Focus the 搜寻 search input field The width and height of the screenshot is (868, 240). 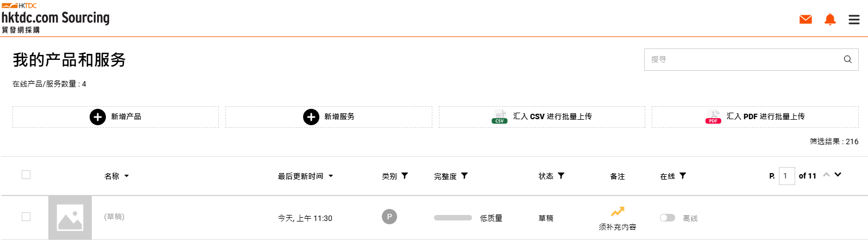[741, 59]
